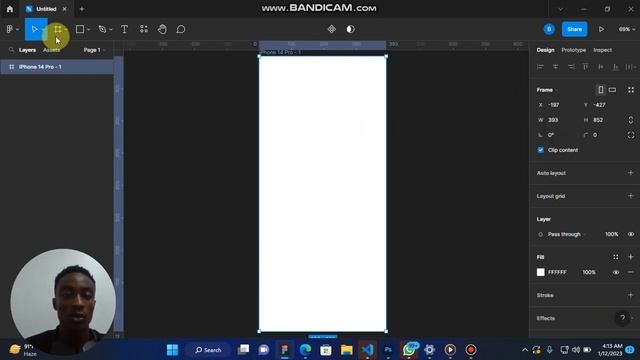
Task: Open the Pass through blend mode dropdown
Action: tap(567, 234)
